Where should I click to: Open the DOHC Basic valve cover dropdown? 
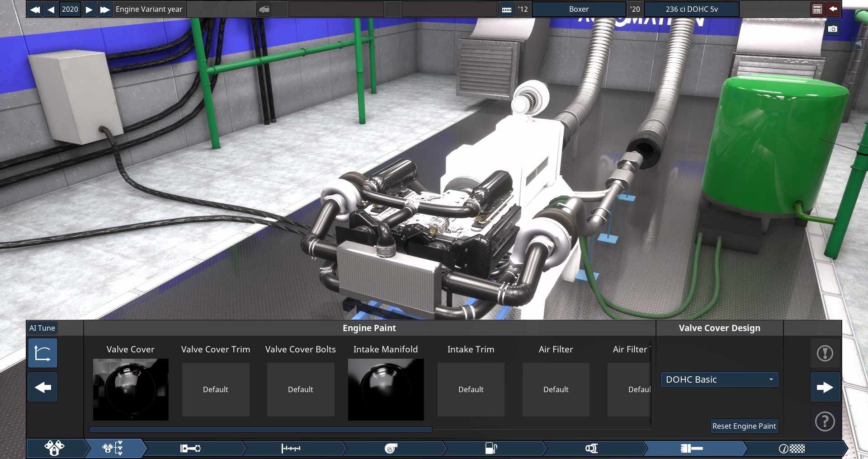[x=719, y=379]
